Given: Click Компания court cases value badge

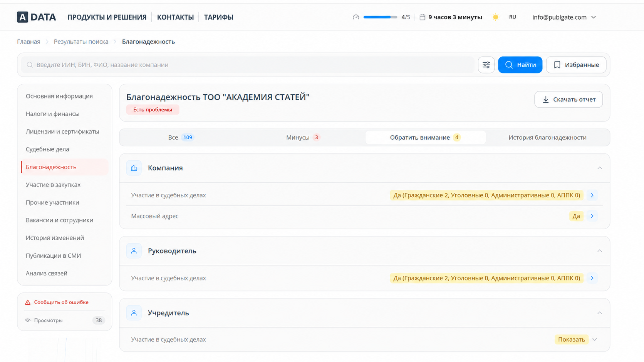Looking at the screenshot, I should pos(486,195).
